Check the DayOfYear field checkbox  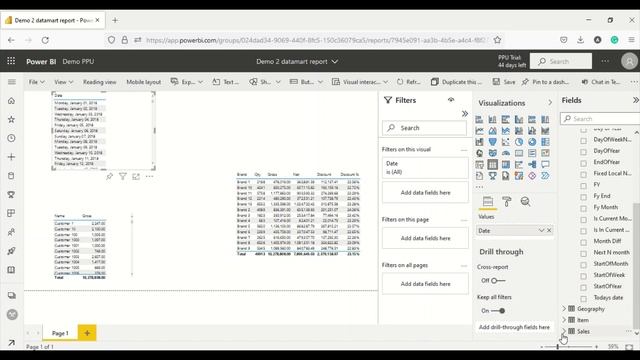(584, 151)
